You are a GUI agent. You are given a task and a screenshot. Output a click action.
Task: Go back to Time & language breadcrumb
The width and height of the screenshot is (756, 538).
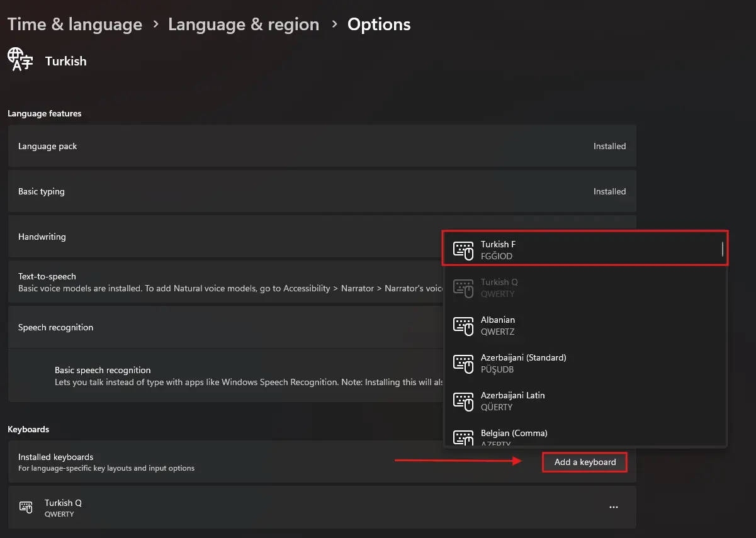point(75,25)
